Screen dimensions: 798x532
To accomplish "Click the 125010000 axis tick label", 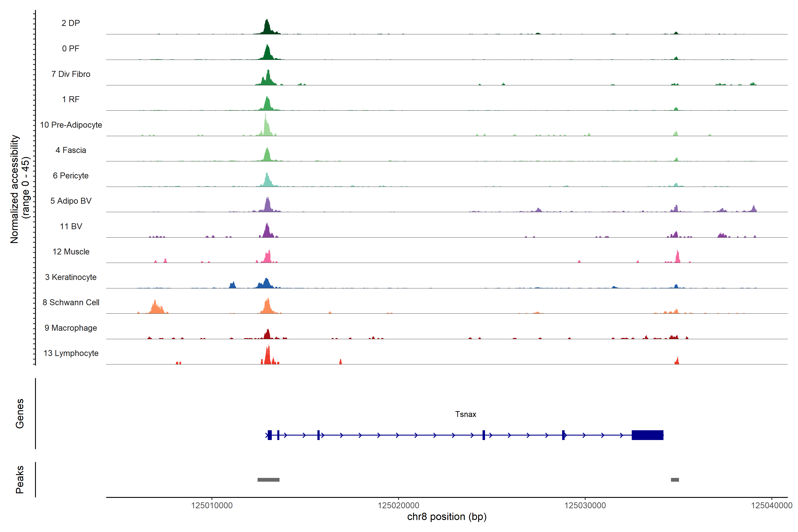I will [212, 505].
